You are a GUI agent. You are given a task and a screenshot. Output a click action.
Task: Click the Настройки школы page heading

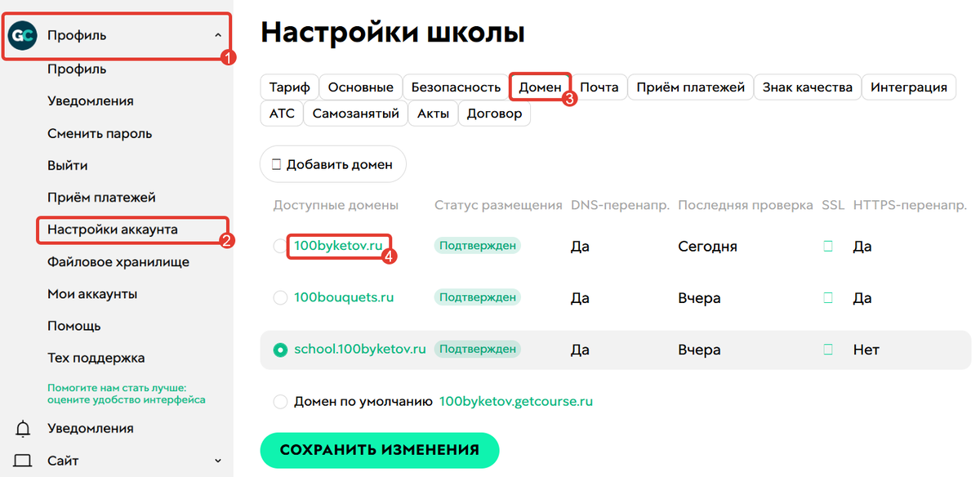click(x=393, y=33)
